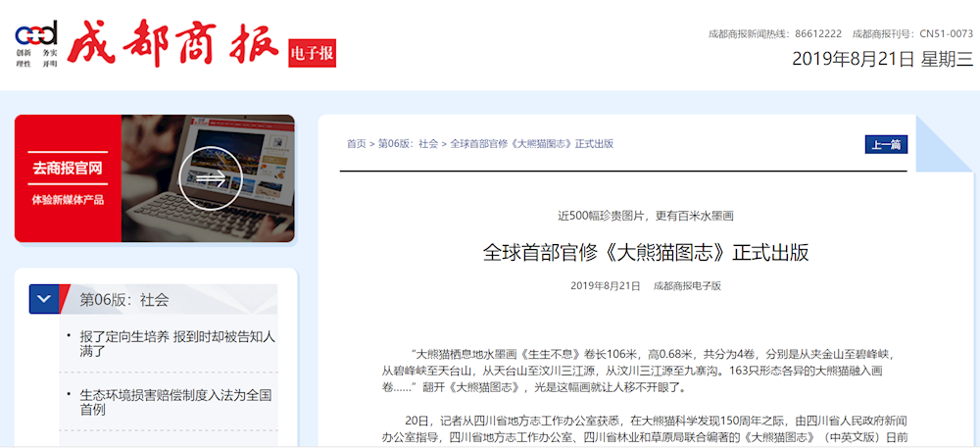Click the circular arrow icon on banner
This screenshot has width=980, height=448.
click(211, 178)
